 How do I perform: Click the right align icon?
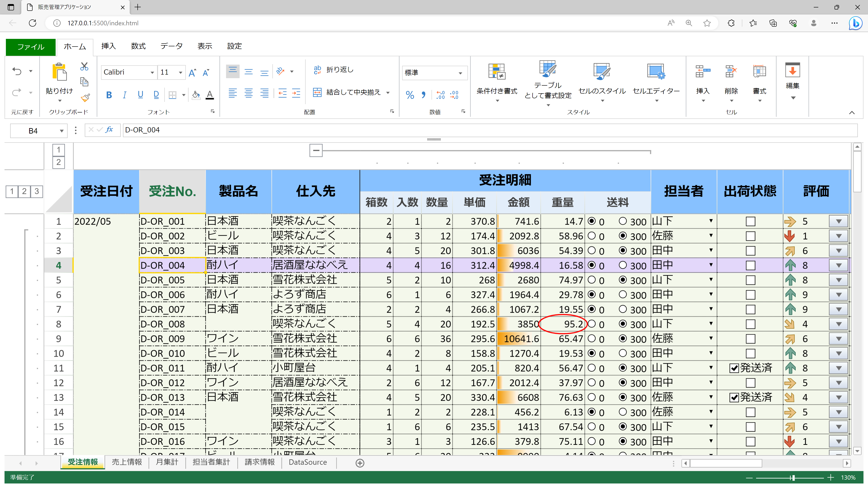pyautogui.click(x=264, y=93)
